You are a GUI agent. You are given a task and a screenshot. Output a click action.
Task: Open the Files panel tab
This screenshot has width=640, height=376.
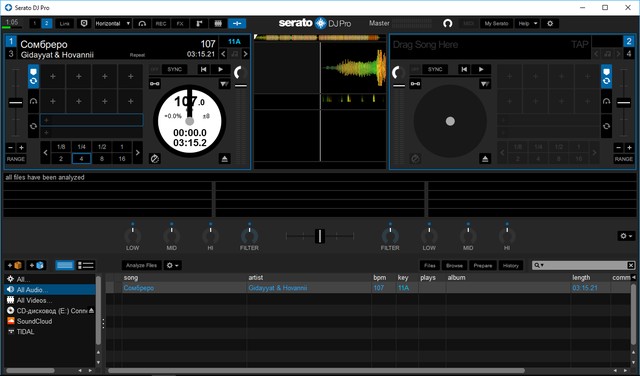(430, 265)
